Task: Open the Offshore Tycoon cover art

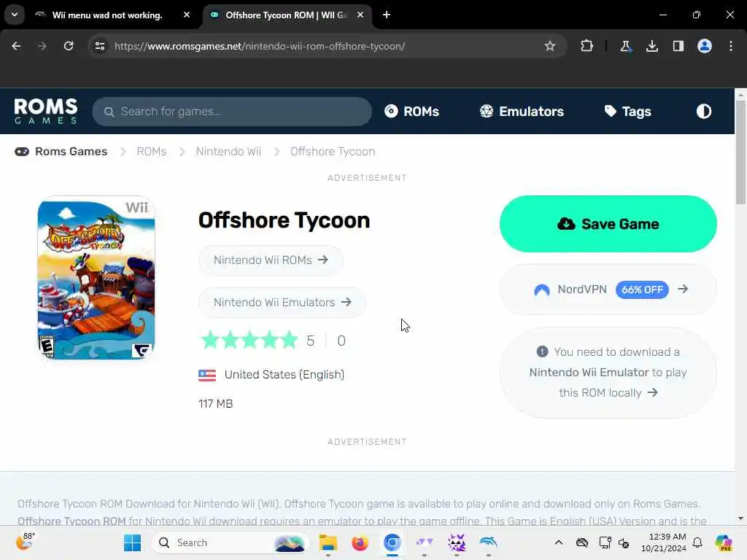Action: pyautogui.click(x=96, y=279)
